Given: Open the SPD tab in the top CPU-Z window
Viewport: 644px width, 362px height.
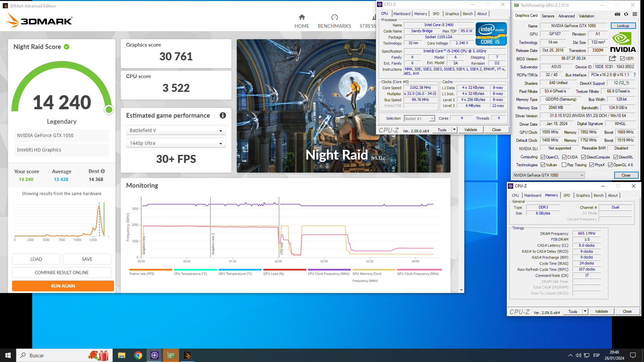Looking at the screenshot, I should click(436, 14).
